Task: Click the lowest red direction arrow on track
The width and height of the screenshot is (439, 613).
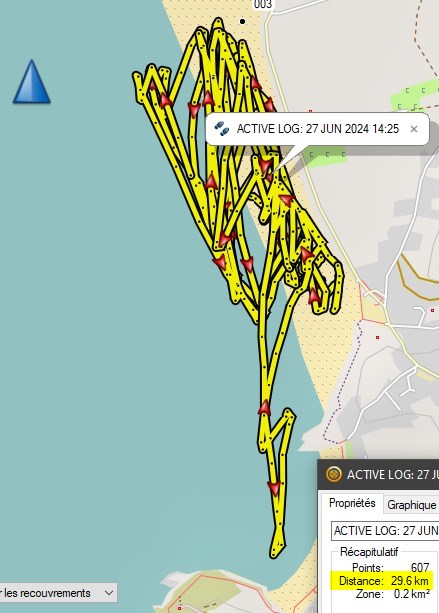Action: point(274,488)
